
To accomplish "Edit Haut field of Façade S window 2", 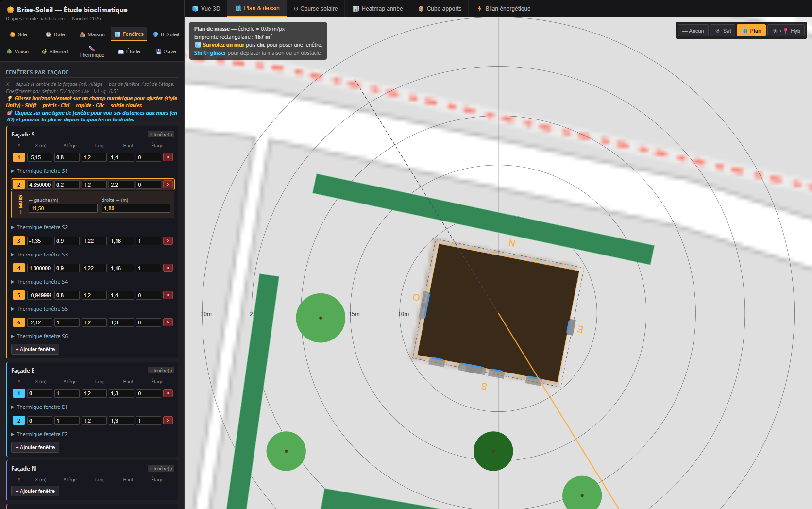I will click(121, 185).
